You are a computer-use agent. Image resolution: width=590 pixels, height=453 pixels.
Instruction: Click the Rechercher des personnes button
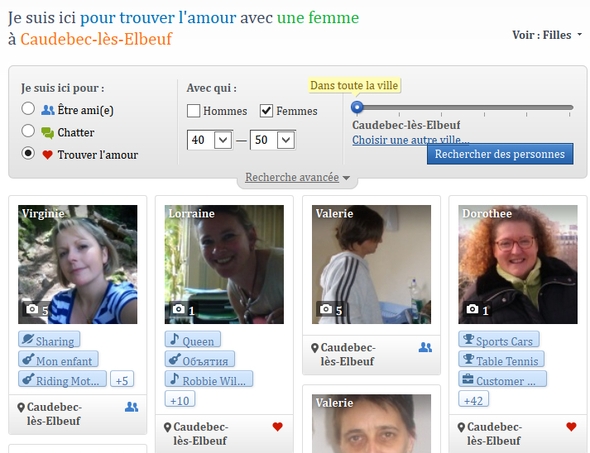(x=500, y=154)
